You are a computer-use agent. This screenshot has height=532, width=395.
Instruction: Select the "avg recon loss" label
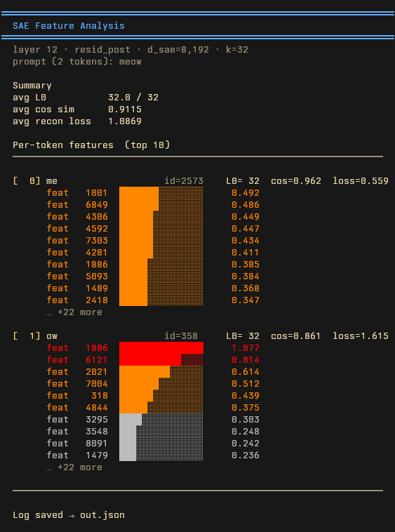point(52,121)
